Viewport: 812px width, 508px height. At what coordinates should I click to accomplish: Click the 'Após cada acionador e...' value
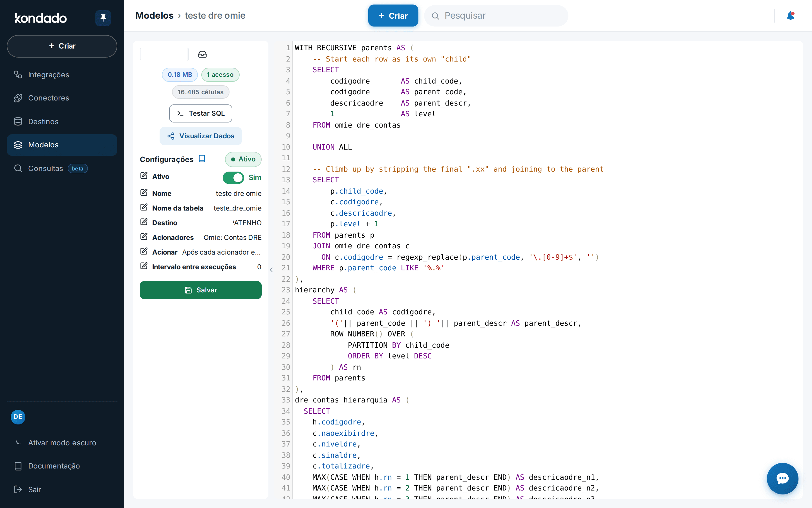tap(221, 252)
